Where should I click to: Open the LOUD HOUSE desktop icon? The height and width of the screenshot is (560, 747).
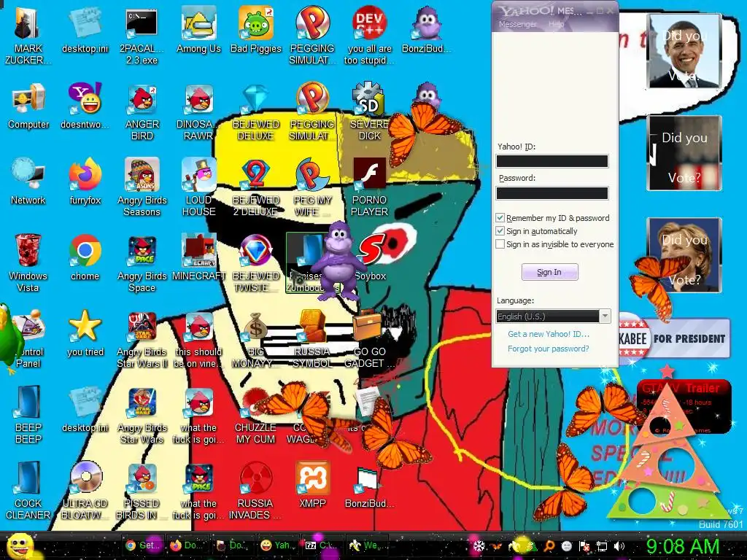198,187
